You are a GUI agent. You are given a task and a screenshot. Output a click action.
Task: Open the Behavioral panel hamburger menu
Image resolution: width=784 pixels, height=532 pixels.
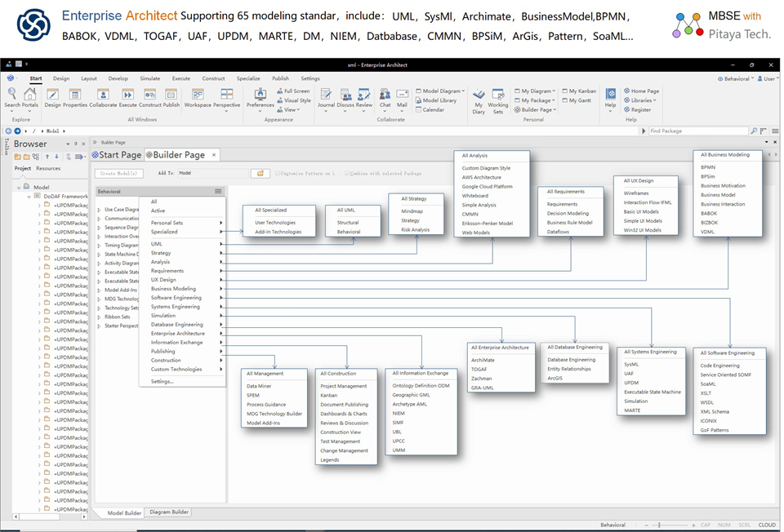tap(218, 191)
